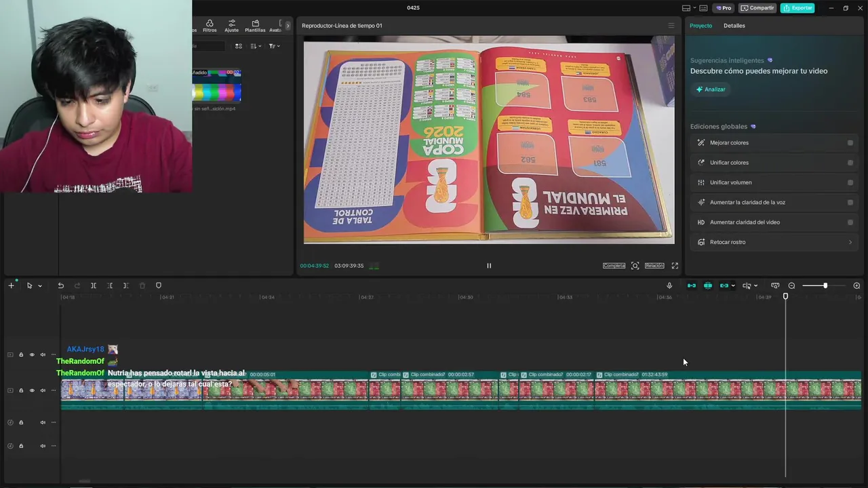Image resolution: width=868 pixels, height=488 pixels.
Task: Select the pointer selection tool
Action: point(29,285)
